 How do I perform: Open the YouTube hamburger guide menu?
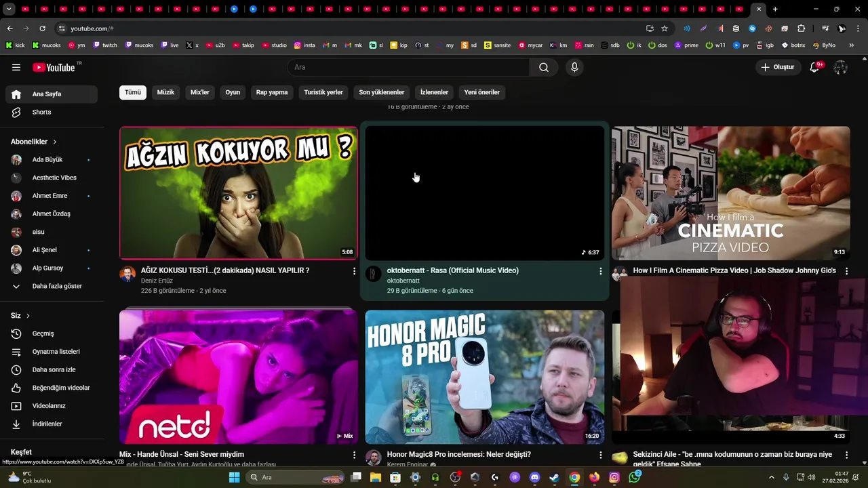pyautogui.click(x=16, y=67)
